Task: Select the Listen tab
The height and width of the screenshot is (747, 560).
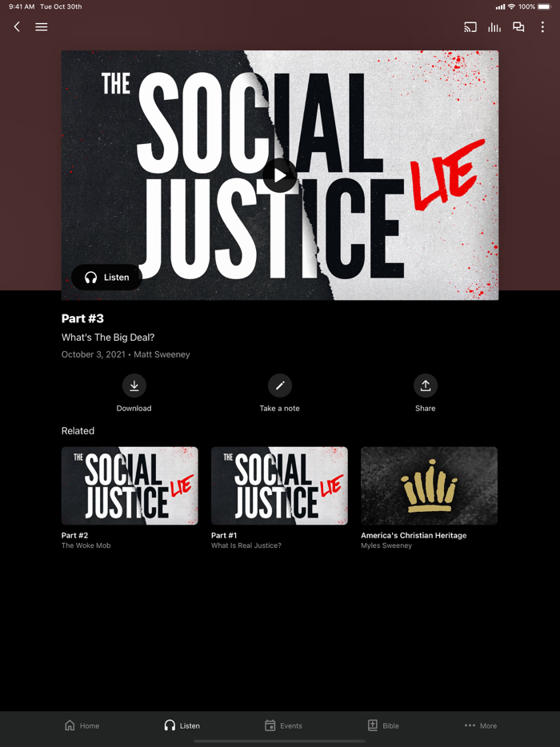Action: 182,725
